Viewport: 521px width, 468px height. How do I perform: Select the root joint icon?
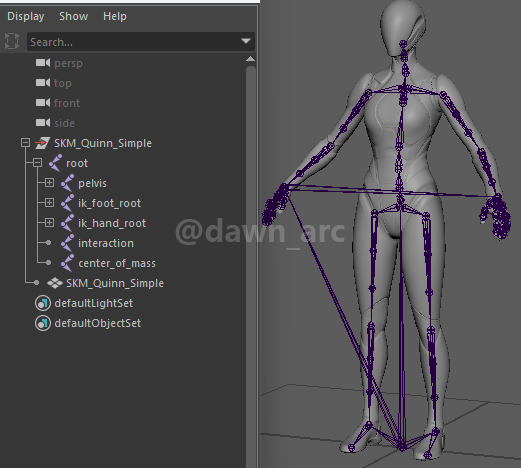[x=55, y=163]
